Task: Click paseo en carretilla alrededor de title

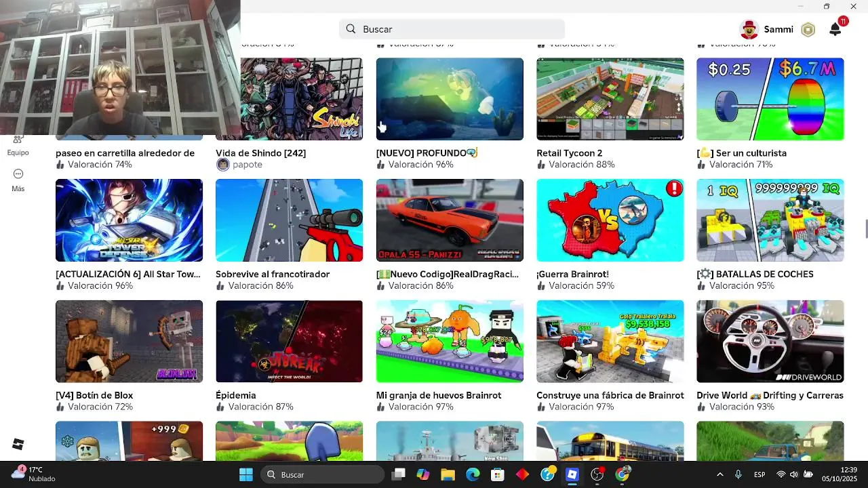Action: tap(125, 153)
